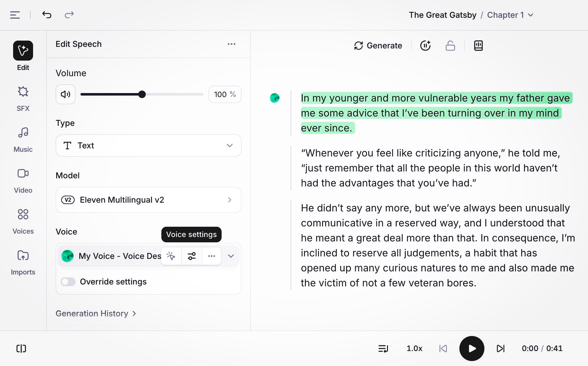The image size is (588, 366).
Task: Open The Great Gatsby project breadcrumb
Action: click(443, 15)
